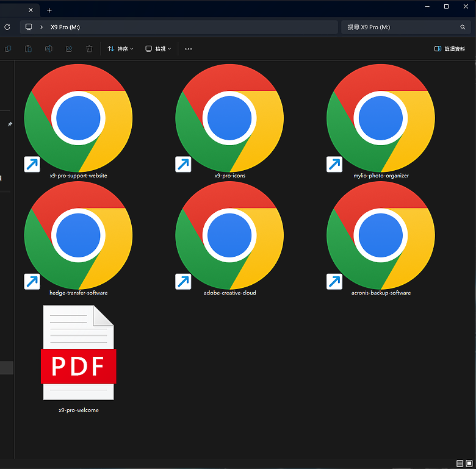Click the Paste toolbar icon

[28, 49]
